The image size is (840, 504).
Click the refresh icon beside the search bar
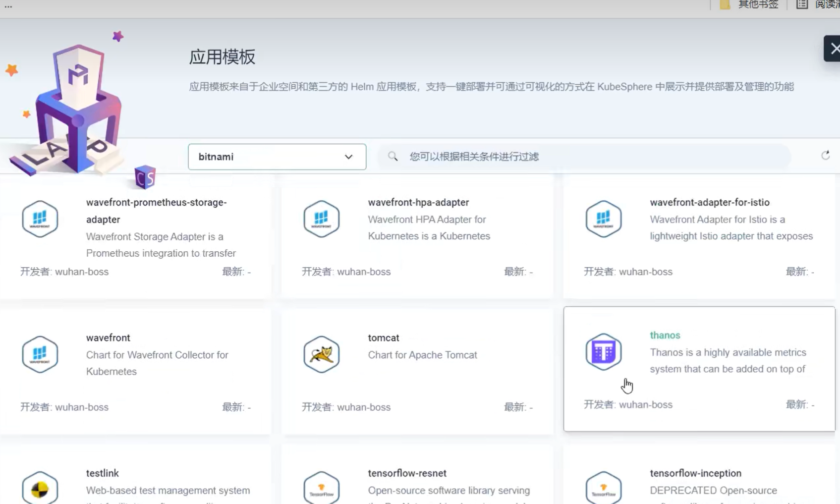[x=825, y=156]
